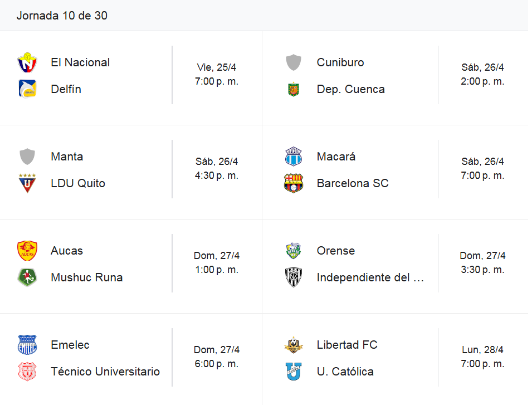The image size is (532, 405).
Task: Click the Emelec blue crest
Action: pos(27,345)
